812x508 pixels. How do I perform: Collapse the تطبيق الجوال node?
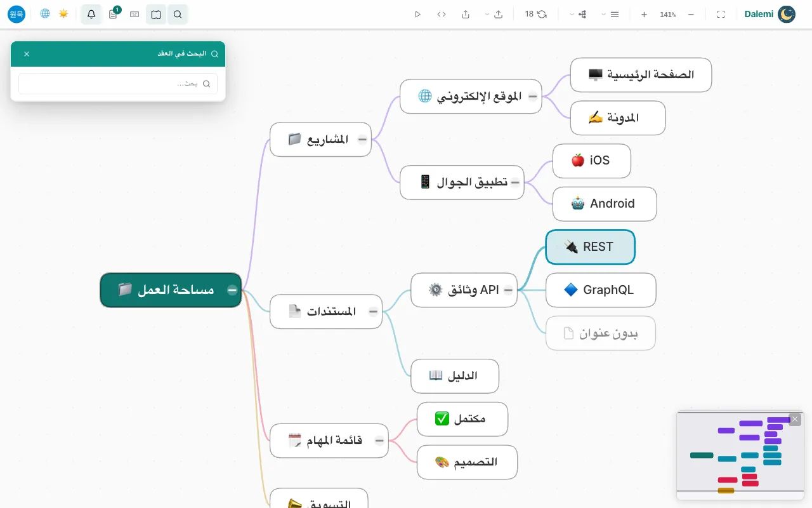(515, 183)
